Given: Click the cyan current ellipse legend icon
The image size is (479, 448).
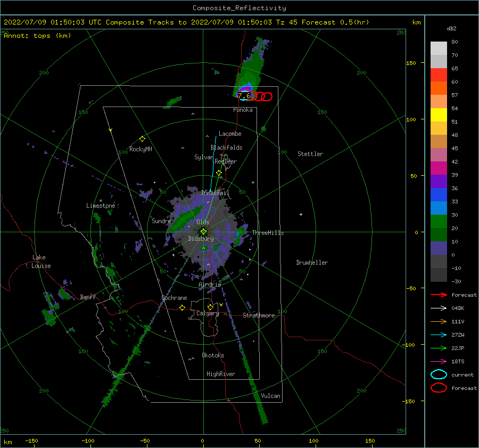Looking at the screenshot, I should click(x=439, y=374).
